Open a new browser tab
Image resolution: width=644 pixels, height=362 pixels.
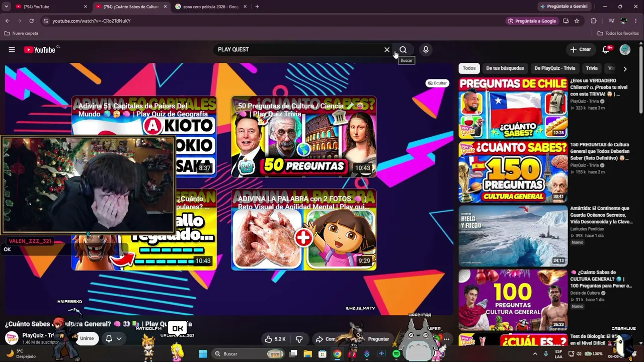click(257, 7)
